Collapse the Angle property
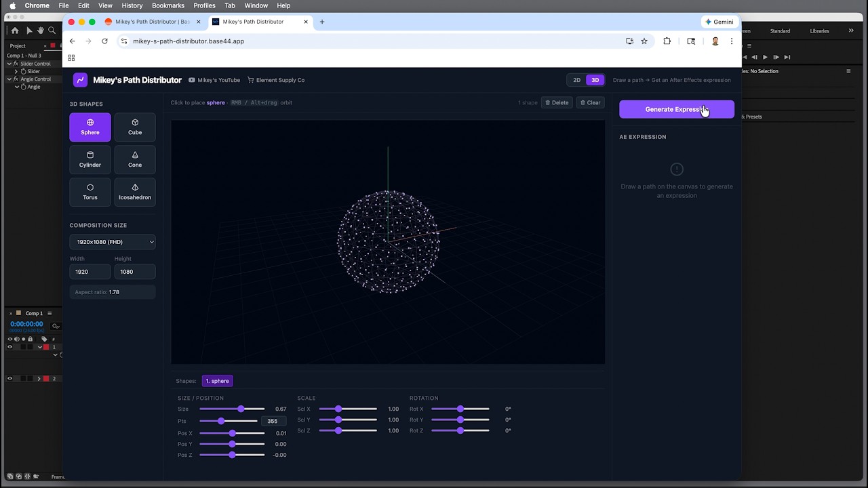The image size is (868, 488). pos(16,87)
